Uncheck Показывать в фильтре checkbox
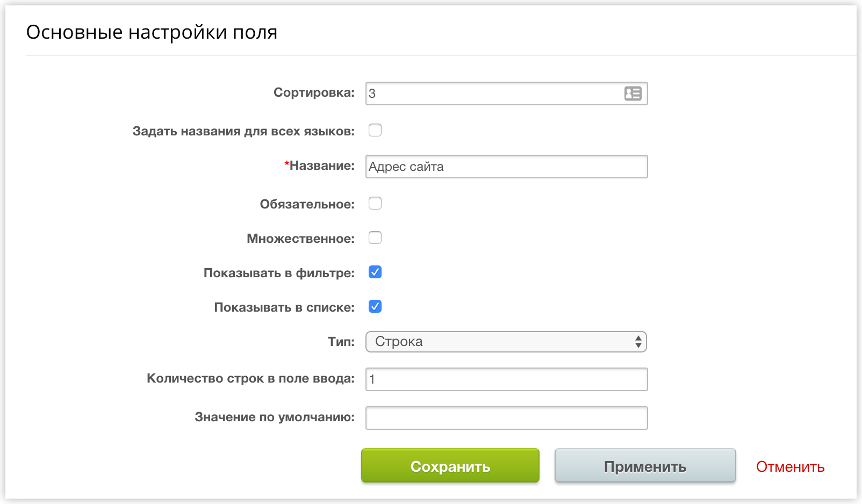This screenshot has width=862, height=504. point(375,272)
